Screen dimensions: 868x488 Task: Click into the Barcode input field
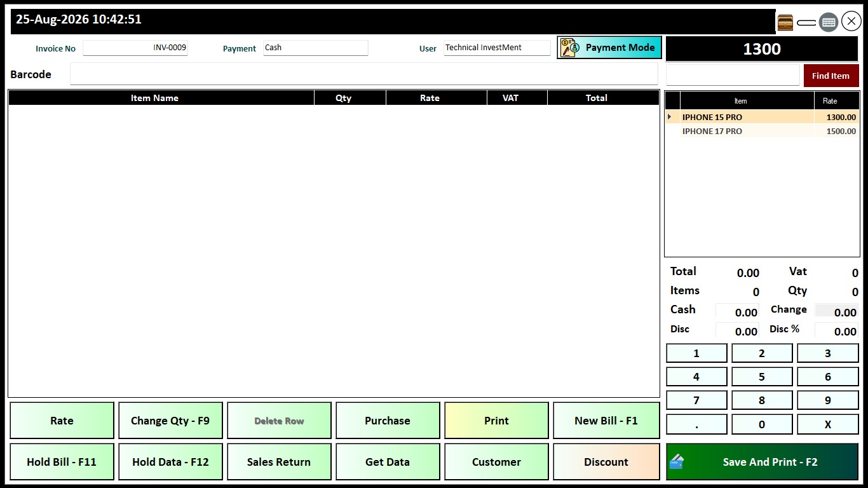(x=363, y=74)
